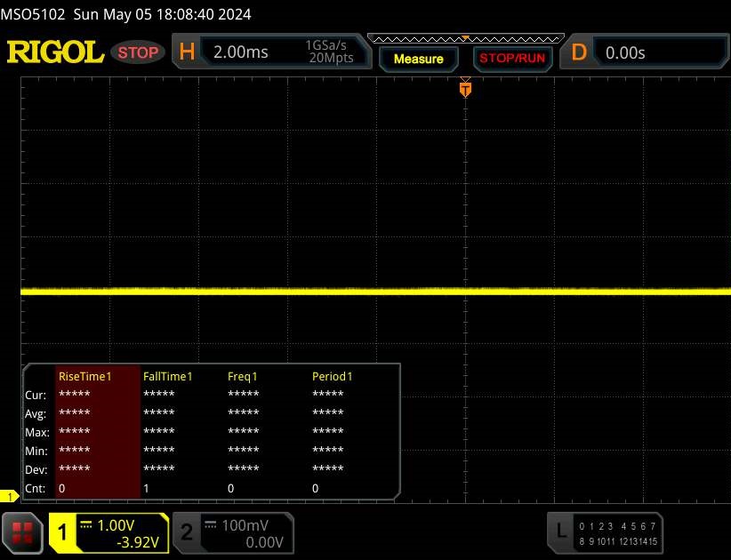The image size is (731, 560).
Task: Select the orange trigger position T marker
Action: point(465,89)
